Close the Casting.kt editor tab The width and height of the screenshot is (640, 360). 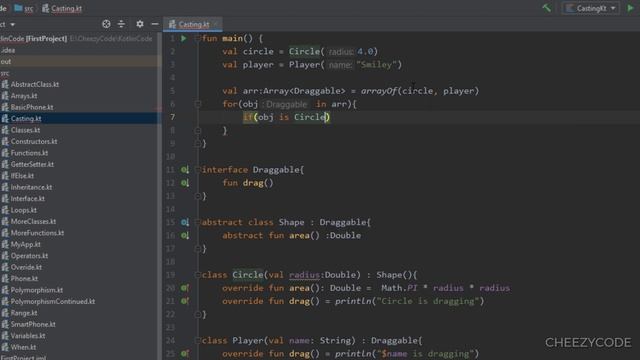tap(216, 24)
